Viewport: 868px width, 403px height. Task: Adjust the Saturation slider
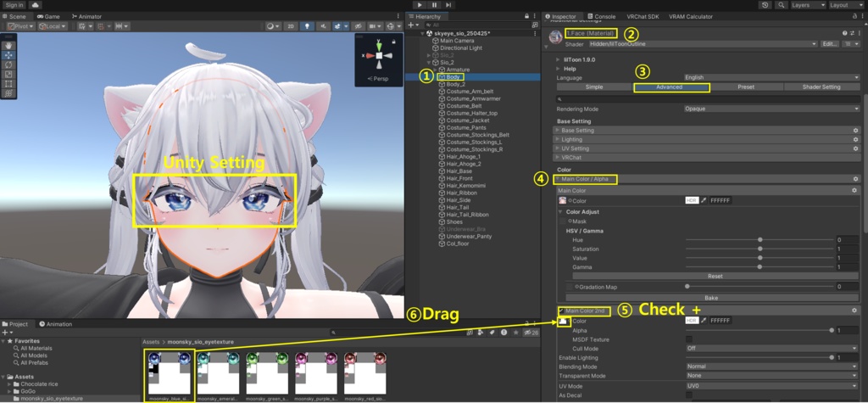point(759,249)
